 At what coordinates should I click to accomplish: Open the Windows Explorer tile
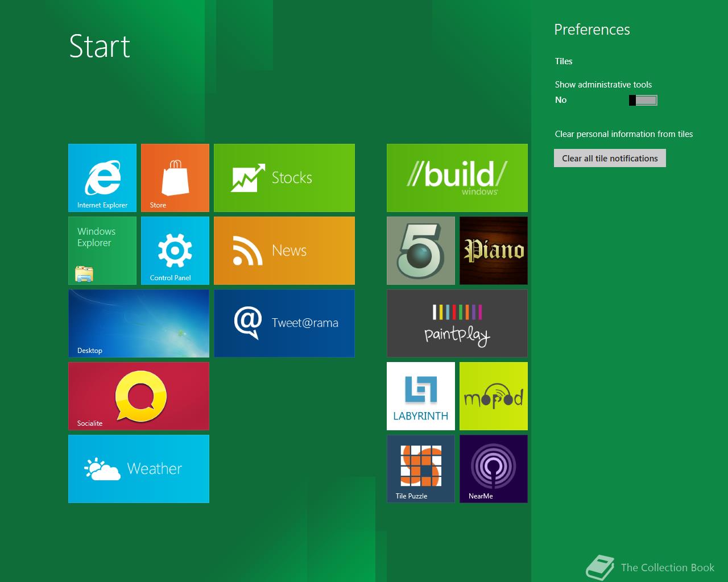(102, 251)
